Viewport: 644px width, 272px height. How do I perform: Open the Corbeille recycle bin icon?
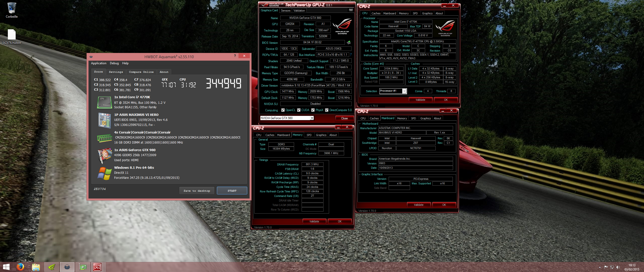click(x=12, y=10)
